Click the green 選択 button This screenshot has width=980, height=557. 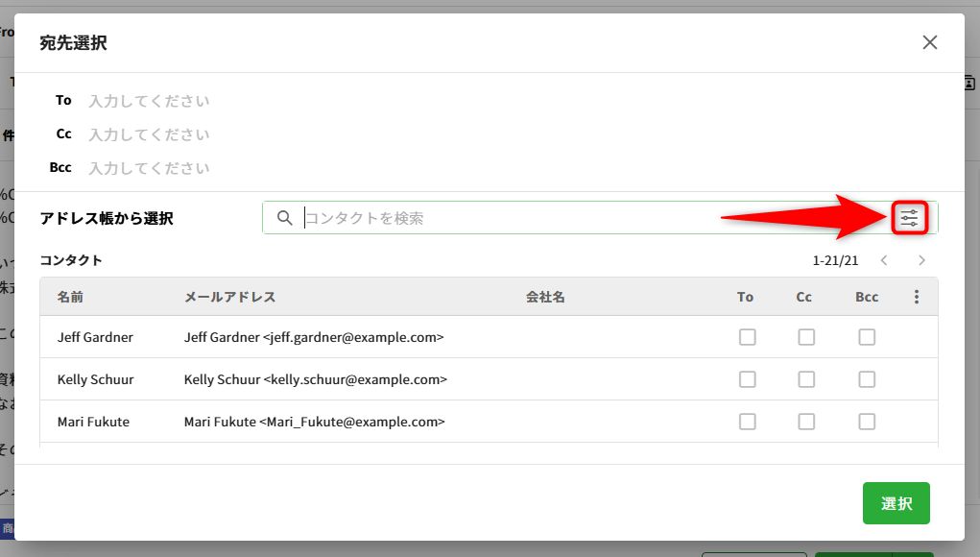896,503
